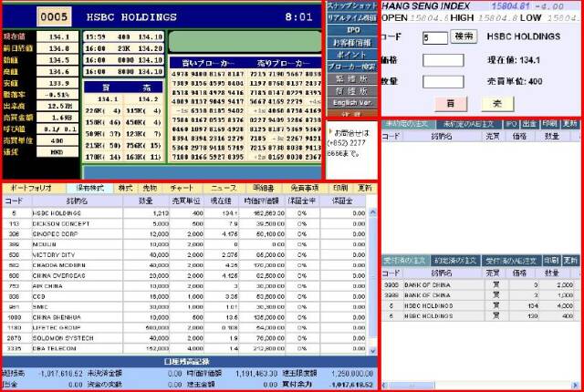Click the HANG SENG INDEX ticker title
Image resolution: width=584 pixels, height=392 pixels.
point(426,6)
